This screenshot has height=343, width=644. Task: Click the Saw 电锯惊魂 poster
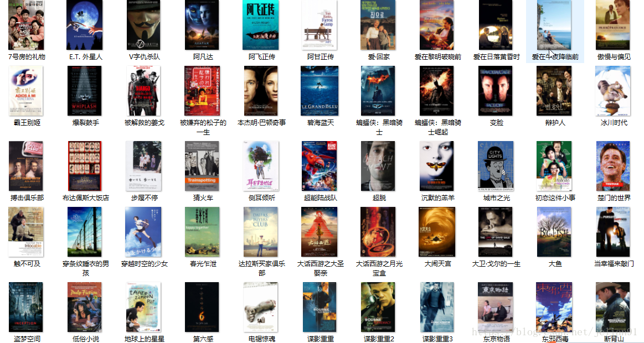pyautogui.click(x=261, y=307)
